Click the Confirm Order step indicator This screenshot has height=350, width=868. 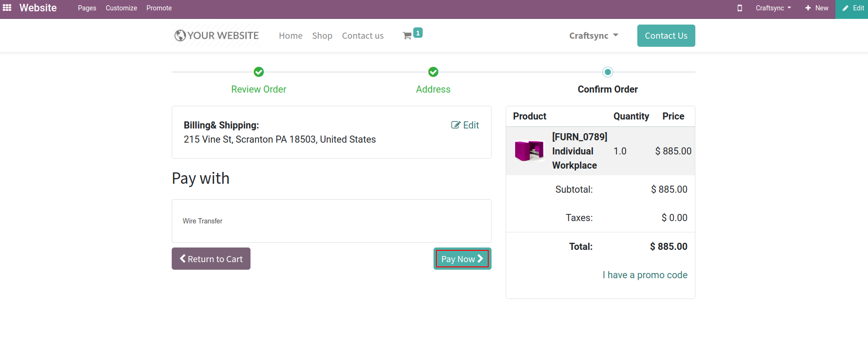tap(608, 72)
